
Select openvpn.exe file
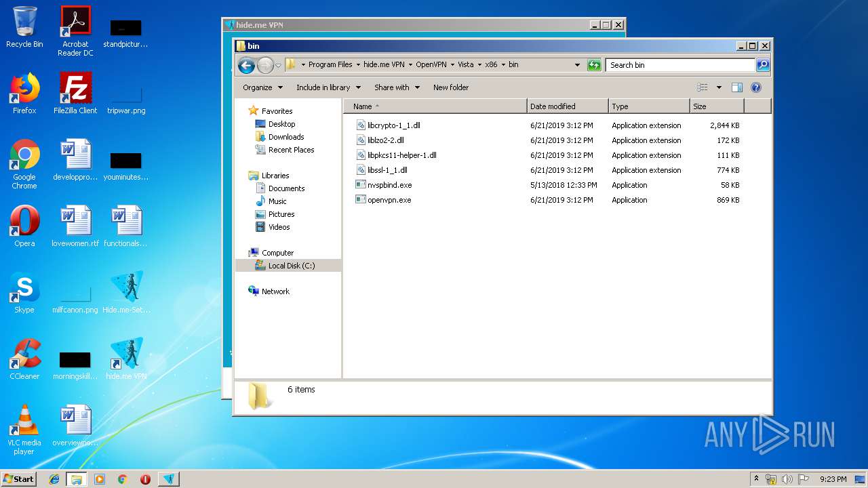click(x=389, y=200)
